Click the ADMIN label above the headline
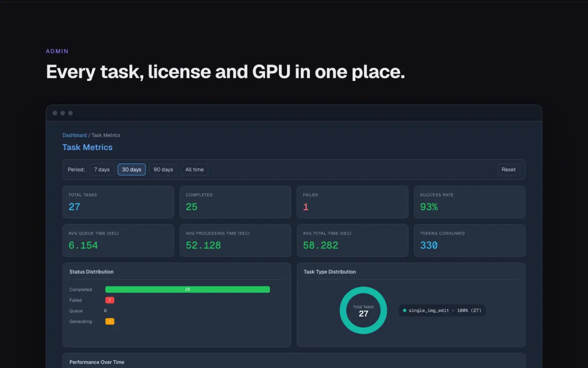The height and width of the screenshot is (368, 588). 57,51
